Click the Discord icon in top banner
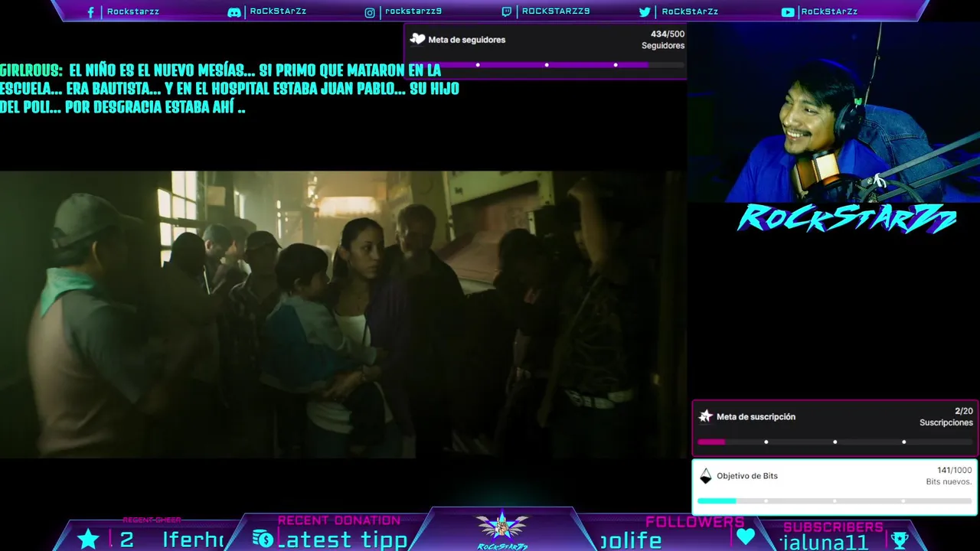The height and width of the screenshot is (551, 980). [234, 12]
